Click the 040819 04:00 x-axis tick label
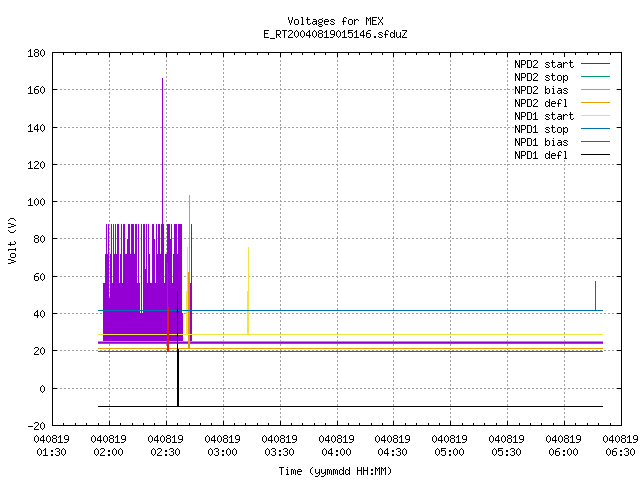Viewport: 640px width, 480px height. point(336,446)
